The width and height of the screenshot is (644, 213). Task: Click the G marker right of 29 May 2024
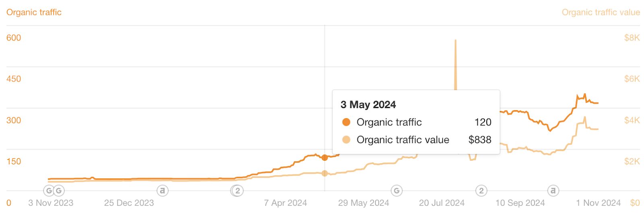(396, 190)
